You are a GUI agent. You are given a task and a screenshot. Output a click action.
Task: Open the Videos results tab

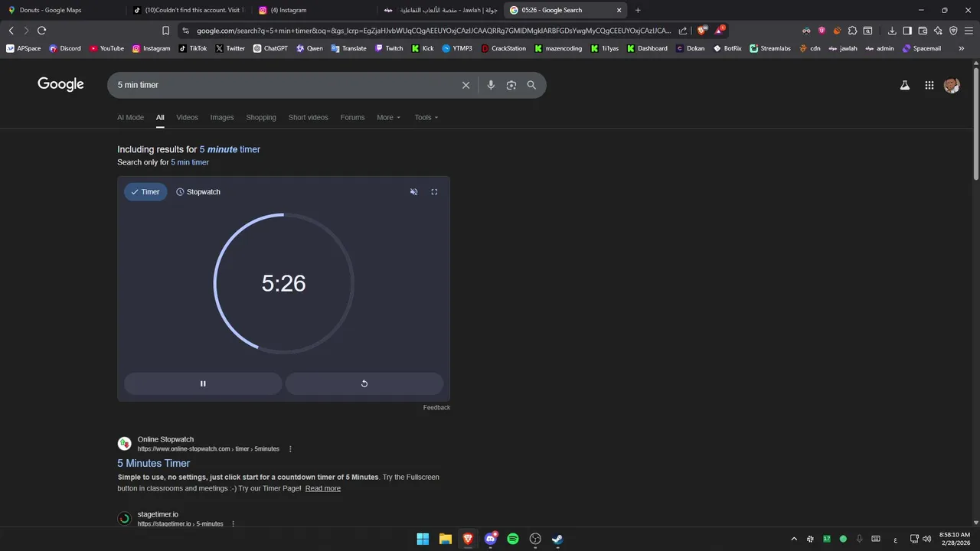tap(187, 118)
